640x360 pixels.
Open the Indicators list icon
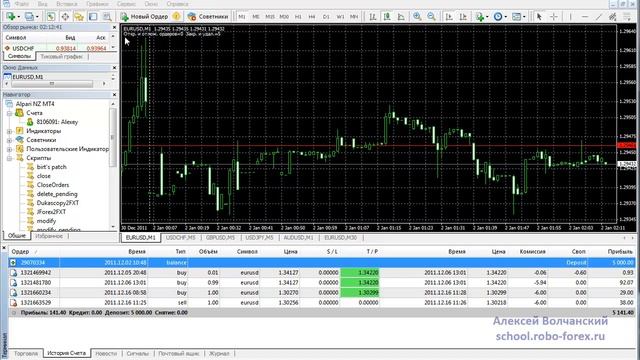coord(480,17)
